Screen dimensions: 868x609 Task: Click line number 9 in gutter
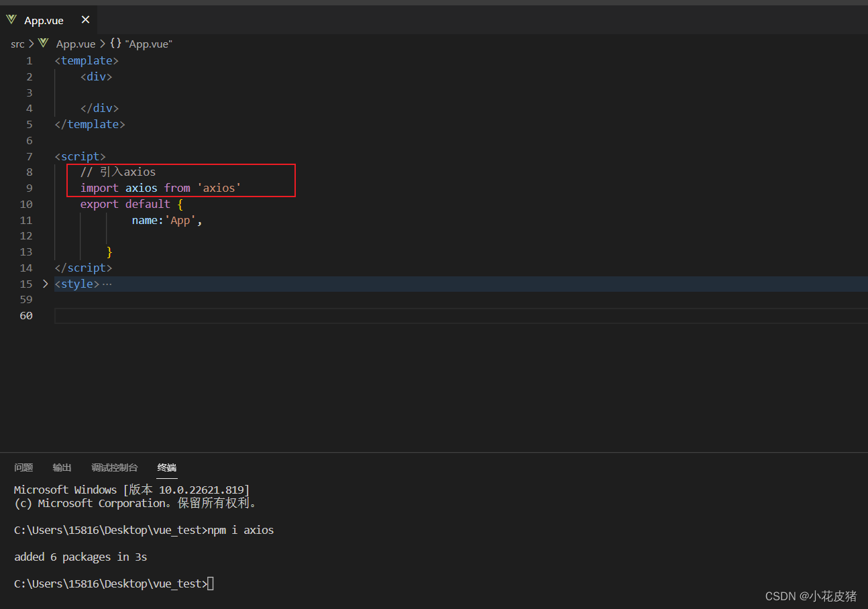tap(29, 188)
